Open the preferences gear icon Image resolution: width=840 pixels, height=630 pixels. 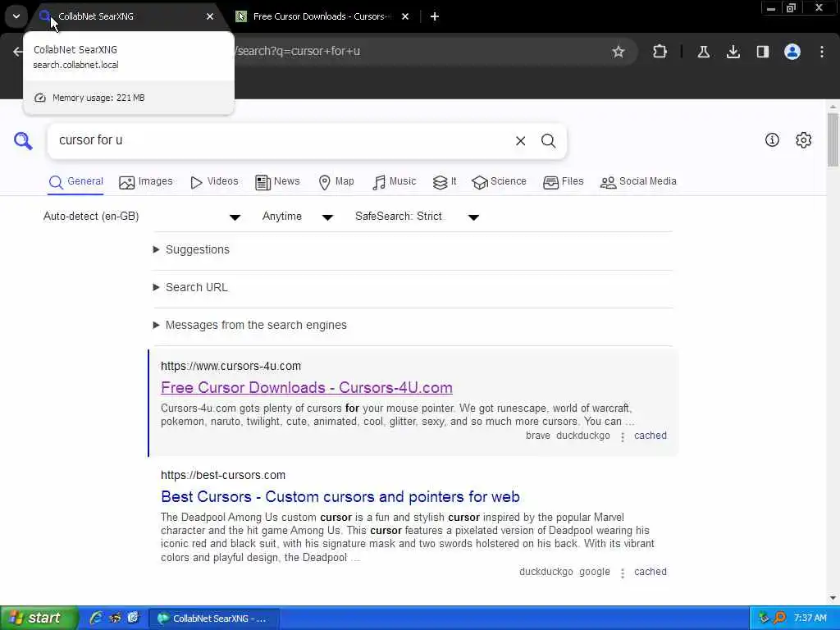[x=804, y=139]
